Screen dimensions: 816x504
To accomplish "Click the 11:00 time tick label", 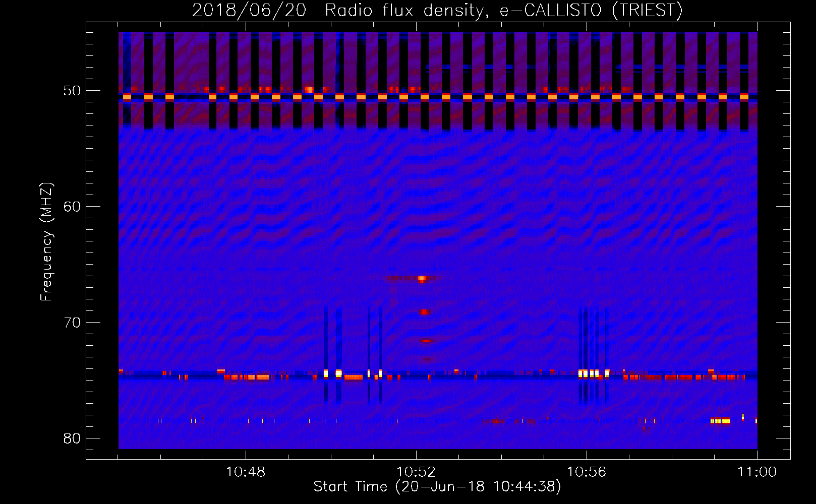I will coord(757,472).
